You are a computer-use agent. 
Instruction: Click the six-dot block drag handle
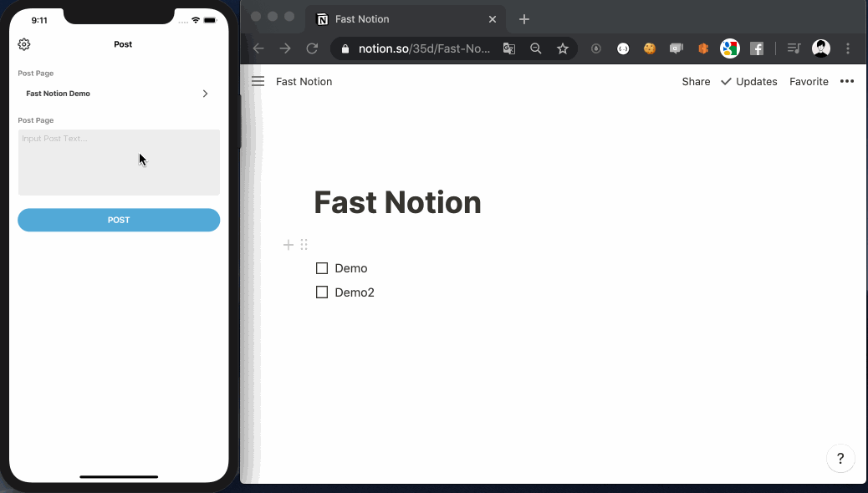click(x=304, y=245)
